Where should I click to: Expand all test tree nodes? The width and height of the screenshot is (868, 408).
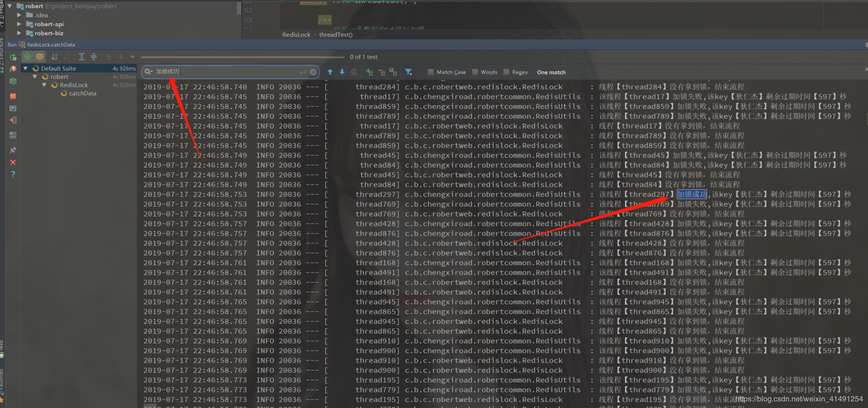(x=82, y=57)
